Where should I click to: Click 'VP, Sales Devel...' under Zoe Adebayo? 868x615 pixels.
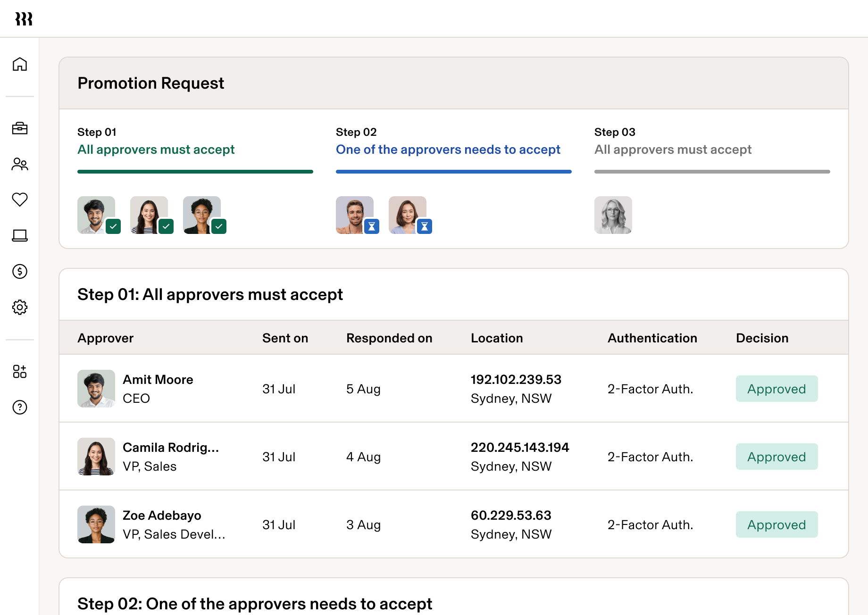(174, 534)
